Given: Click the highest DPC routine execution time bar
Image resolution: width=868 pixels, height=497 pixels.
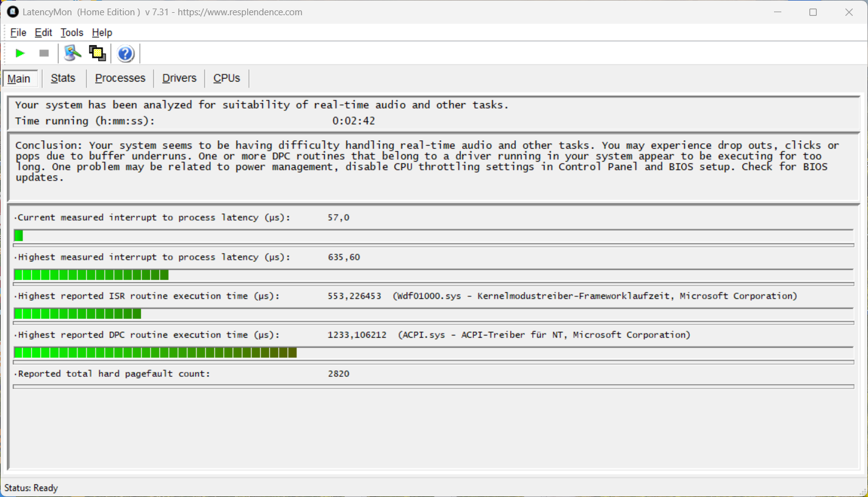Looking at the screenshot, I should coord(155,352).
